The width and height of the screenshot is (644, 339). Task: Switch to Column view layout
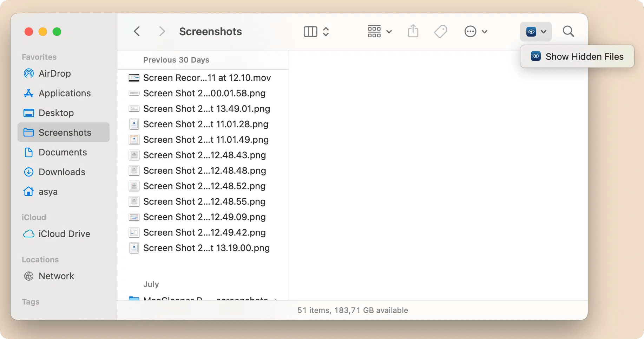[310, 31]
